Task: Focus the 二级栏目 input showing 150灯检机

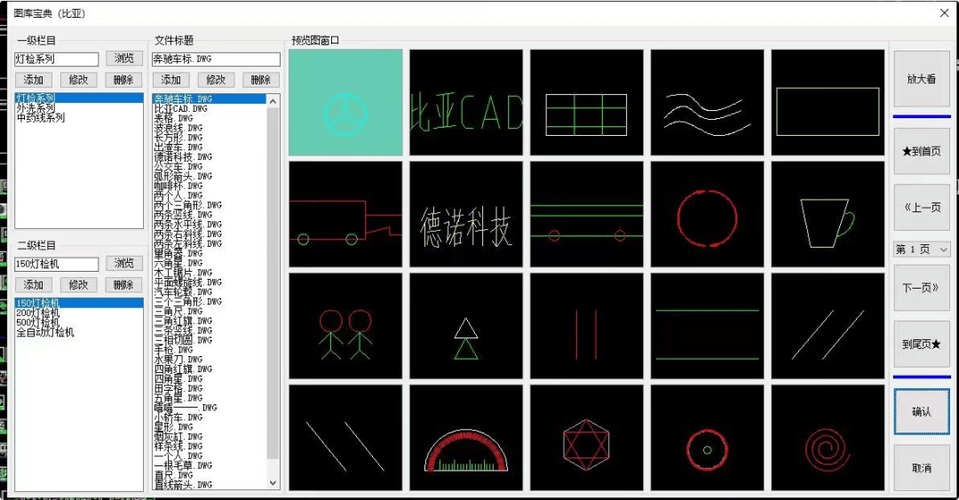Action: point(56,263)
